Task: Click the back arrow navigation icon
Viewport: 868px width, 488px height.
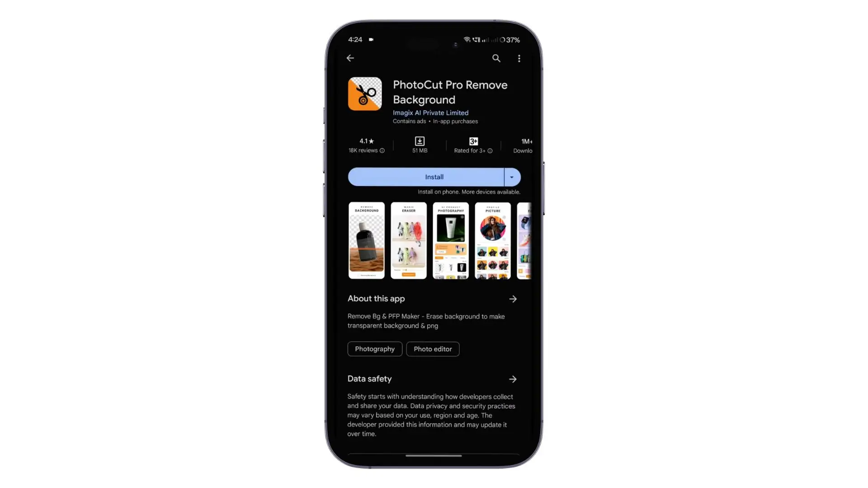Action: click(x=350, y=58)
